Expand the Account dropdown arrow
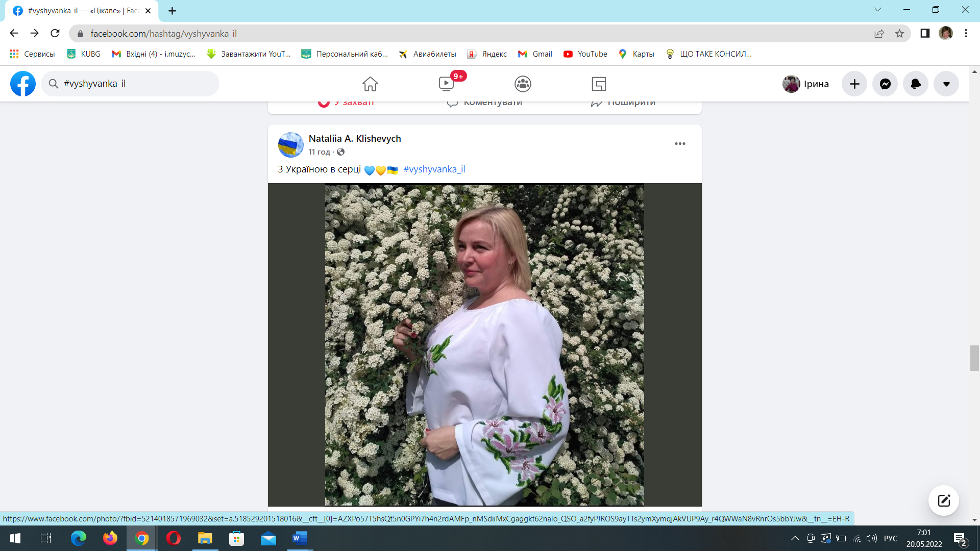Screen dimensions: 980x551 [x=946, y=84]
